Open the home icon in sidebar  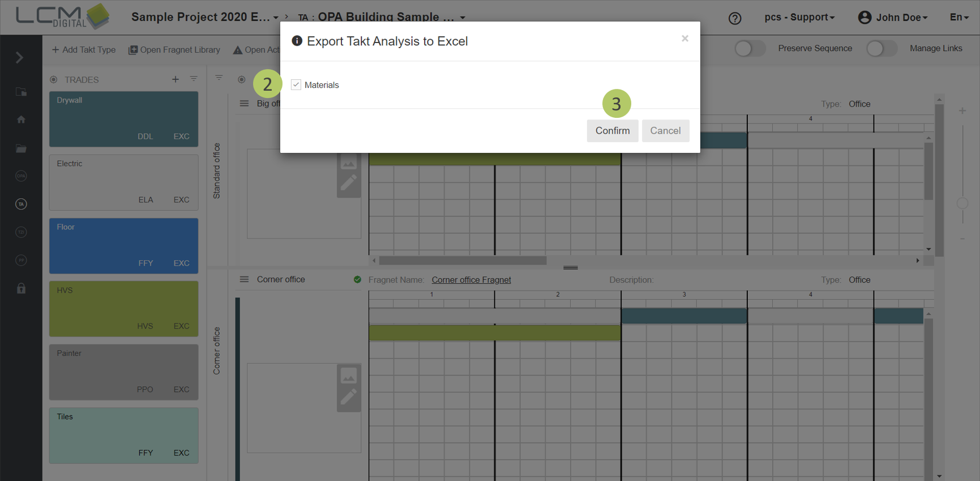pos(21,120)
